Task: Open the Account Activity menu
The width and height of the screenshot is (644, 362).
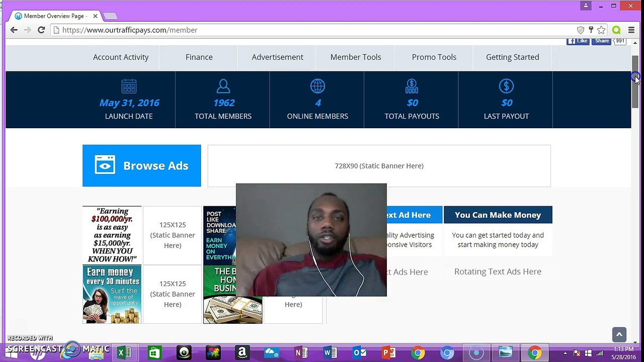Action: point(121,57)
